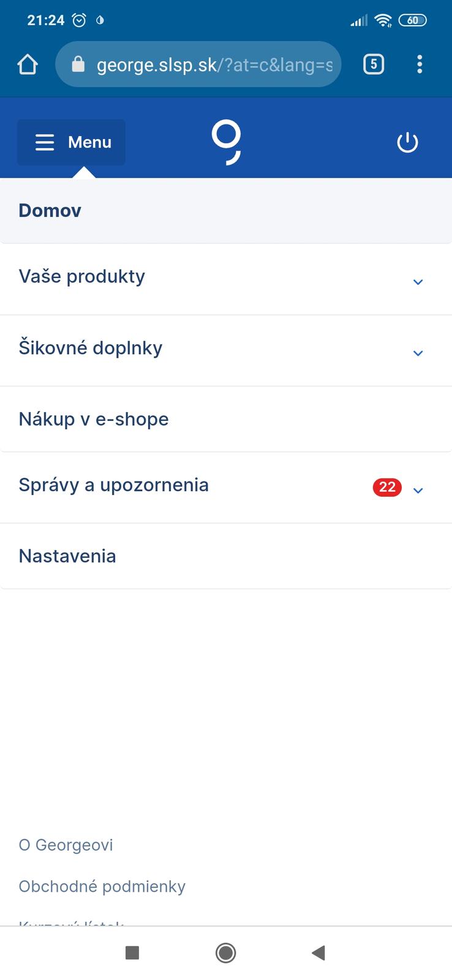Viewport: 452px width, 980px height.
Task: Tap the padlock site security icon
Action: tap(78, 64)
